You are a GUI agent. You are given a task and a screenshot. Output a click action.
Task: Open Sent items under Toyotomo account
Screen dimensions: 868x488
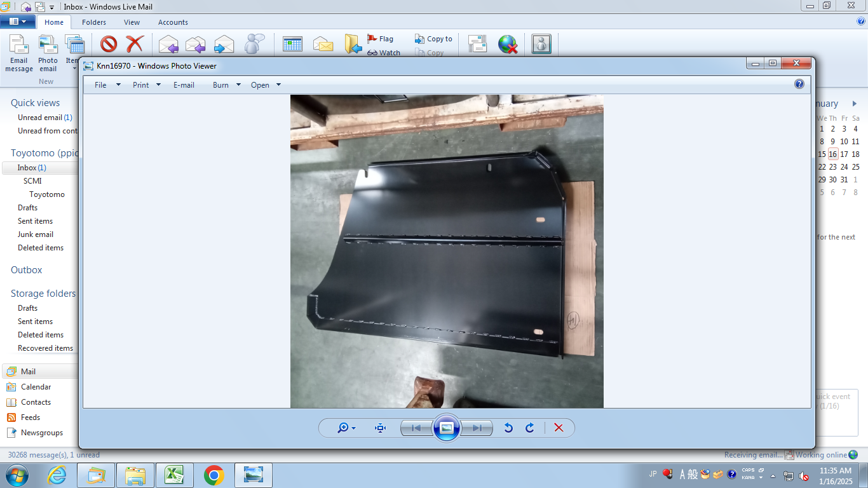click(35, 221)
